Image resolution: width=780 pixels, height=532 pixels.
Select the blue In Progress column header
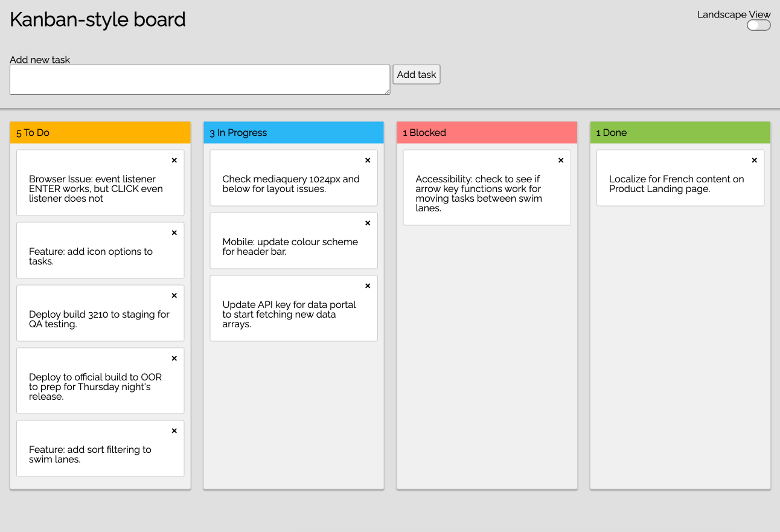(293, 133)
